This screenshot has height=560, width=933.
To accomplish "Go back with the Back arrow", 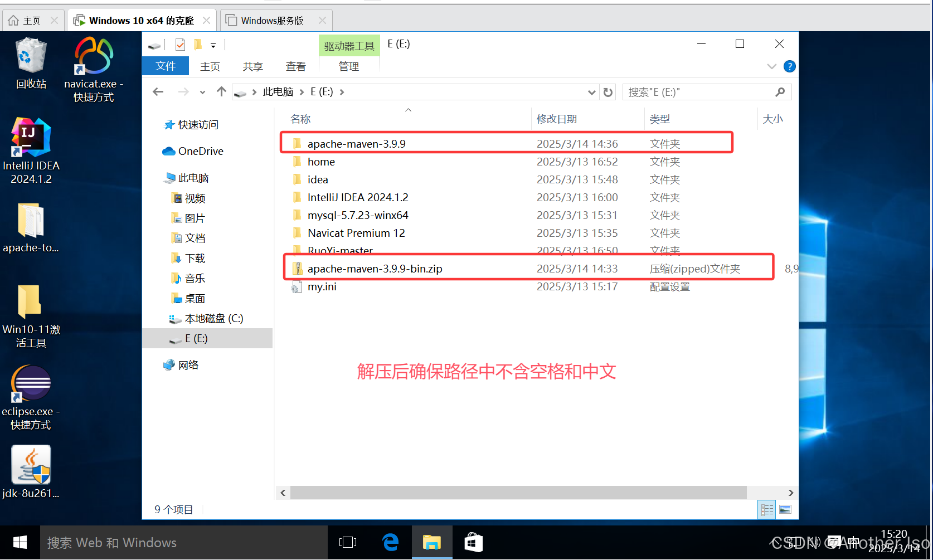I will click(158, 92).
